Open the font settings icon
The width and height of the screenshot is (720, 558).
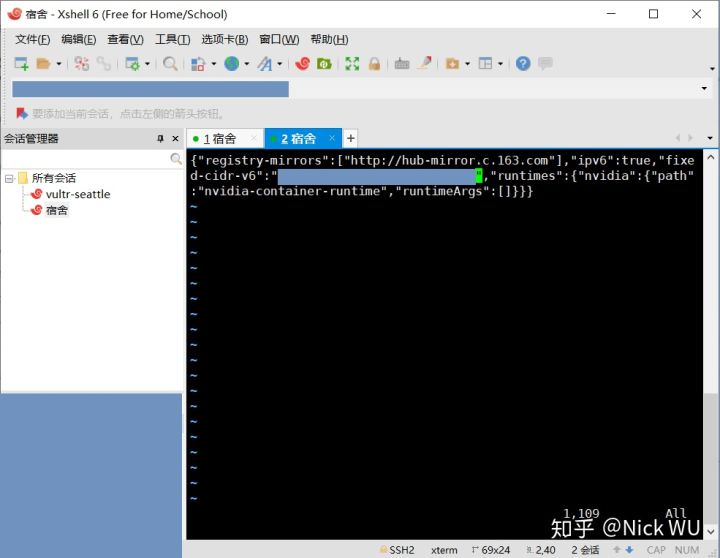click(x=265, y=63)
